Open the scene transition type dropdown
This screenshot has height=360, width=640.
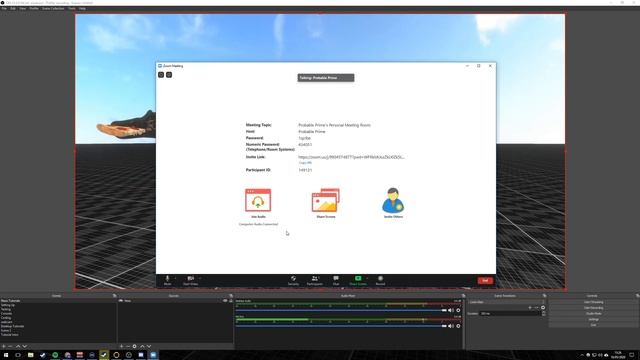[506, 302]
